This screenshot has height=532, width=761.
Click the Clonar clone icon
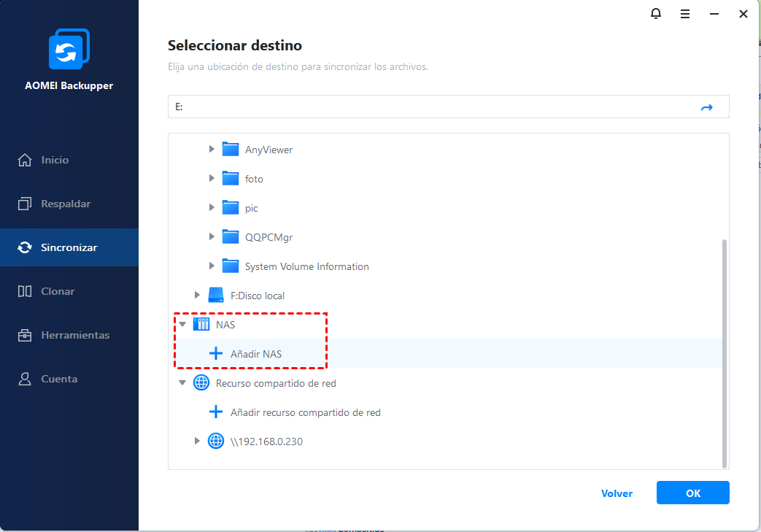point(25,291)
